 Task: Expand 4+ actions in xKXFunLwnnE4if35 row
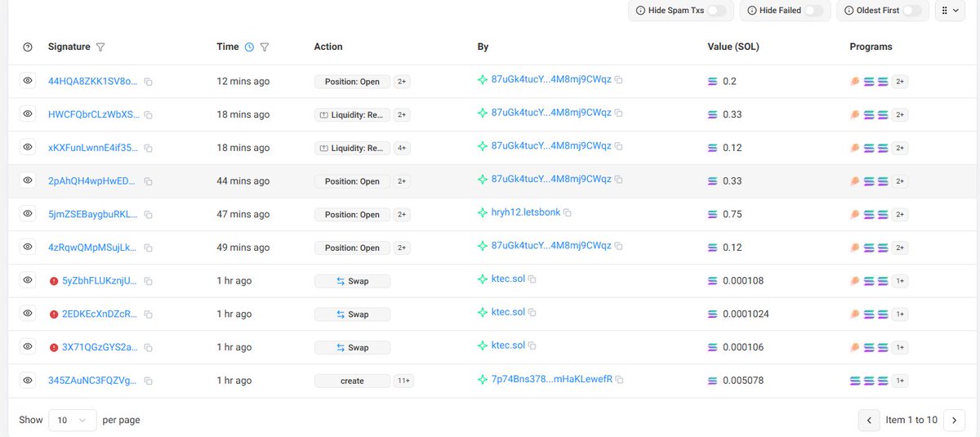pos(402,149)
